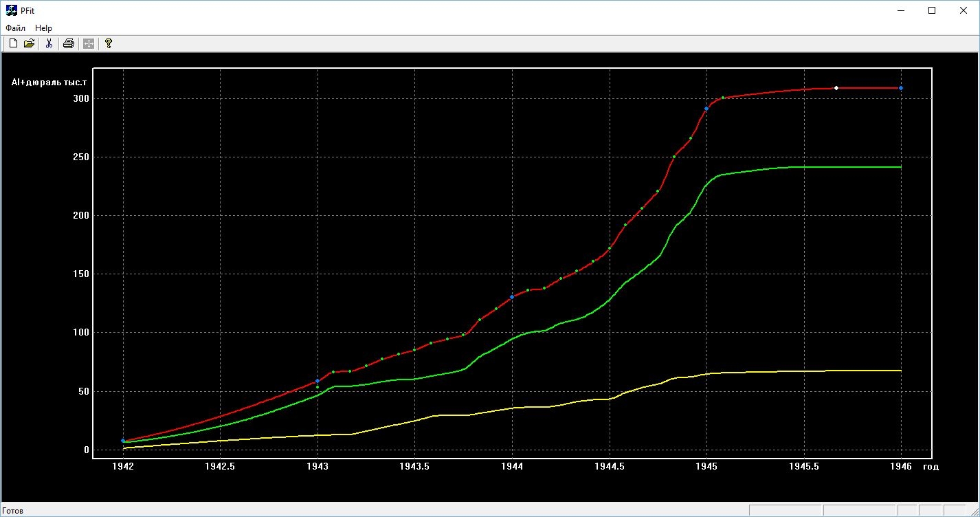
Task: Click the 1946 label on the x-axis
Action: (901, 466)
